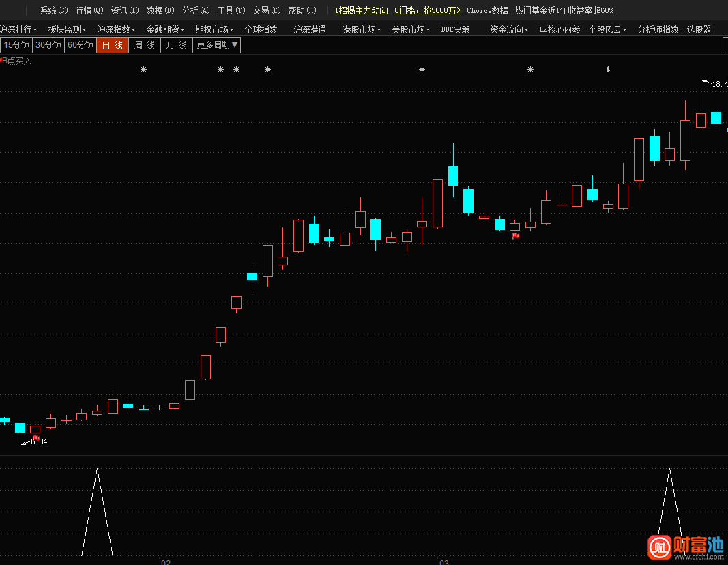Click the 财富池 logo watermark
This screenshot has width=728, height=565.
pyautogui.click(x=685, y=545)
